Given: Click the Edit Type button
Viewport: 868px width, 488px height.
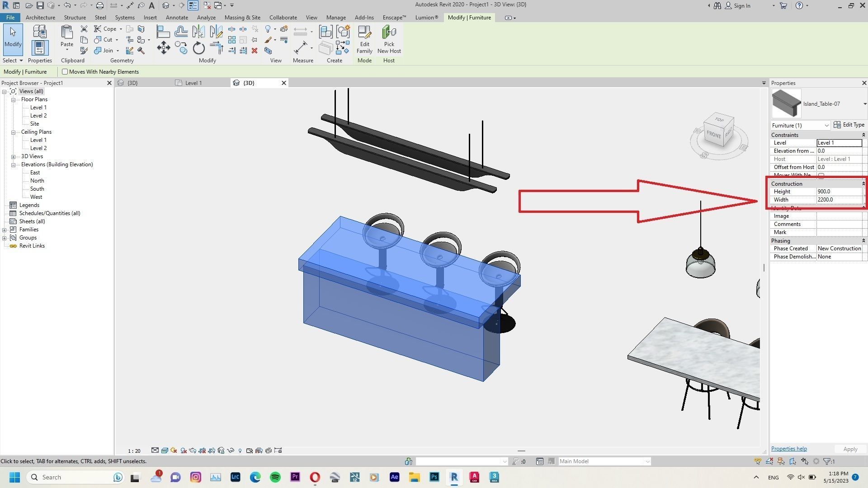Looking at the screenshot, I should pyautogui.click(x=849, y=125).
